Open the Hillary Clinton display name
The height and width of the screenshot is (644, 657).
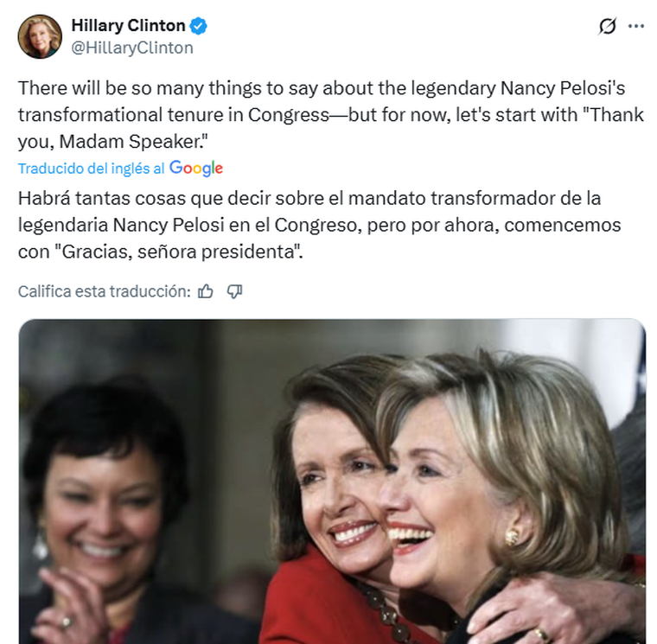click(128, 26)
